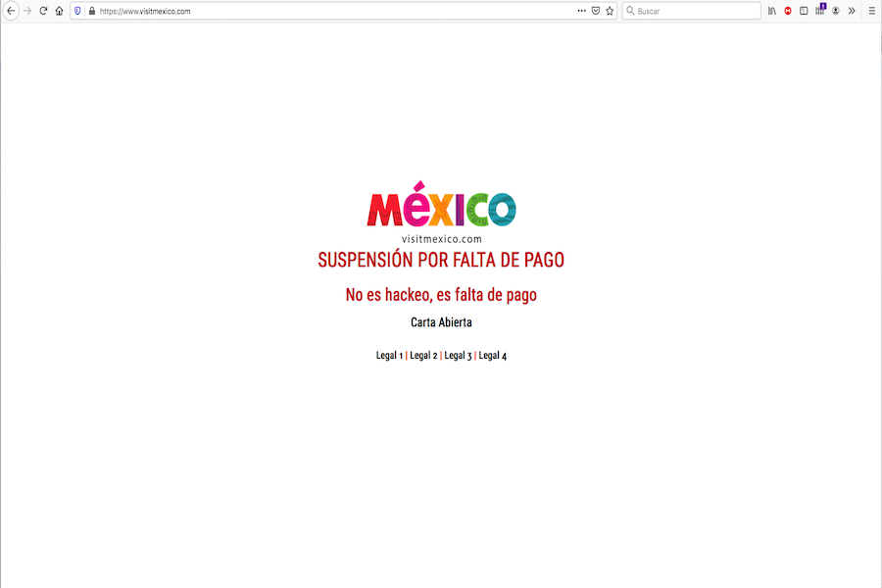Open the Legal 3 link

tap(458, 356)
